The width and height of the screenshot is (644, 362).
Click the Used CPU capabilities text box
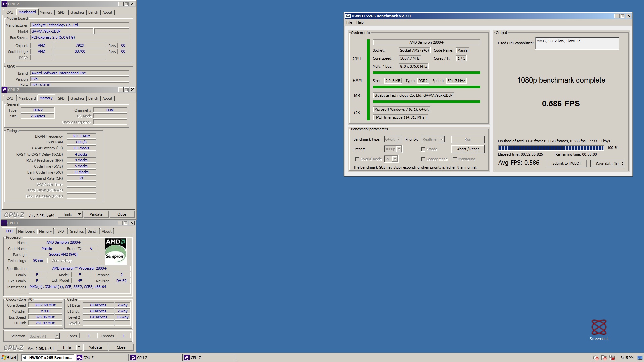[x=577, y=43]
